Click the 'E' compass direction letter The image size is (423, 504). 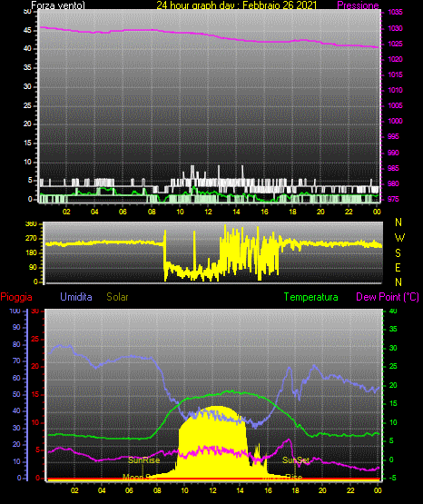[398, 267]
